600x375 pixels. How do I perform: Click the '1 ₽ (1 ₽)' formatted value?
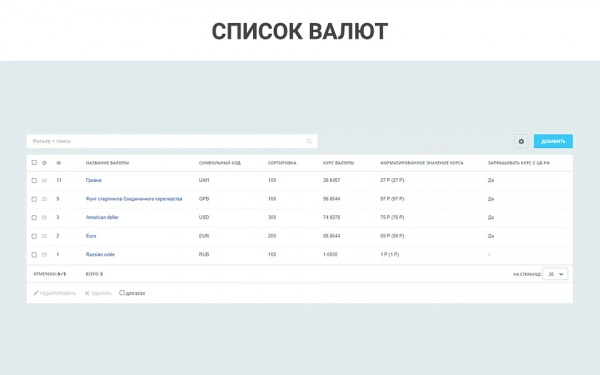390,254
